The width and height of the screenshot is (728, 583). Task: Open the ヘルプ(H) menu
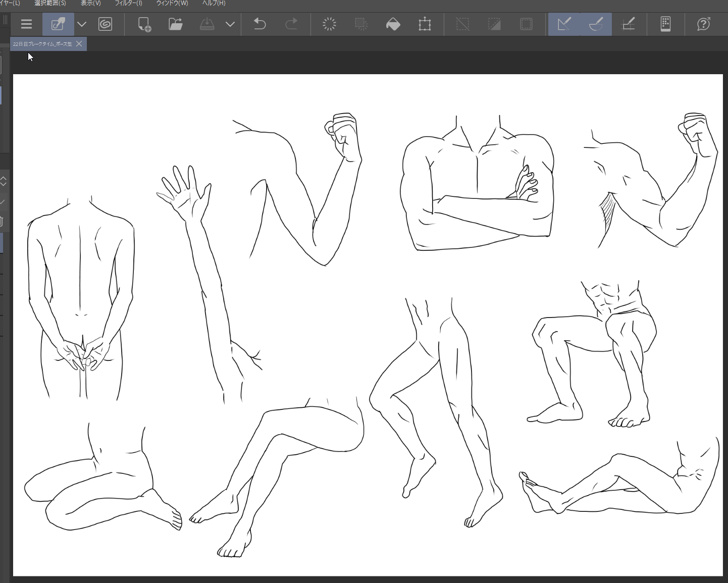pyautogui.click(x=214, y=4)
